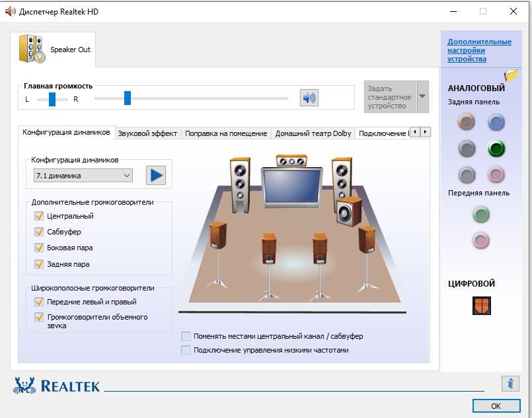The image size is (532, 418).
Task: Click the blue rear panel jack
Action: coord(496,122)
